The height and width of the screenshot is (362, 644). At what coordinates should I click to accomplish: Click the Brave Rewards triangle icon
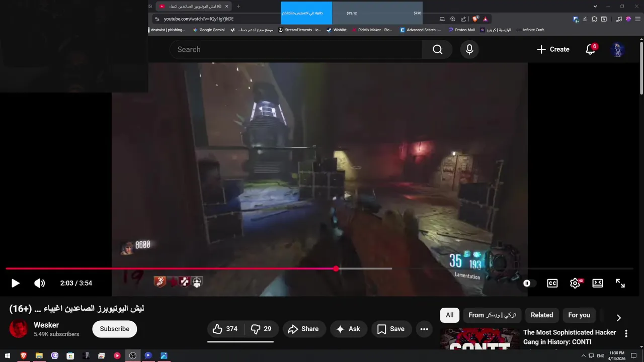coord(486,19)
